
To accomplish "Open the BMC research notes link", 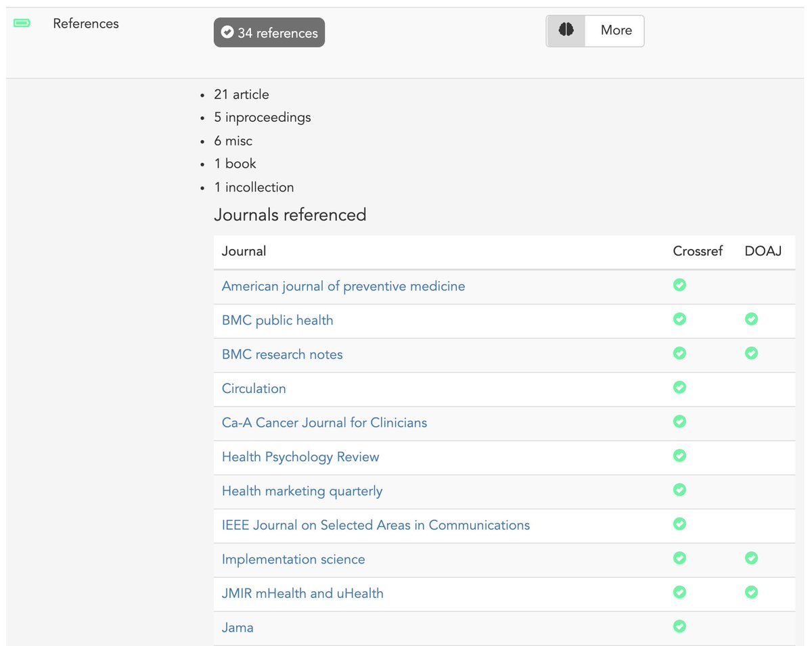I will tap(282, 354).
